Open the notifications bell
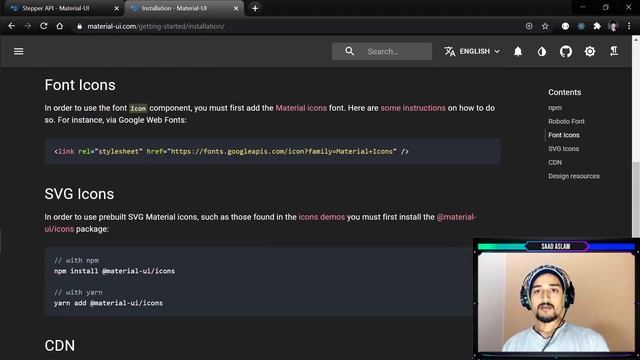The height and width of the screenshot is (360, 640). click(x=518, y=51)
